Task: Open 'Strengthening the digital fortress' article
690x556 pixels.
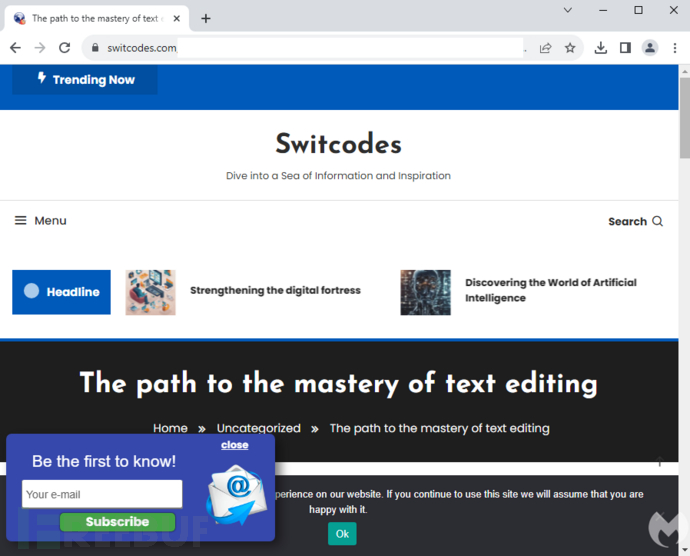Action: point(275,290)
